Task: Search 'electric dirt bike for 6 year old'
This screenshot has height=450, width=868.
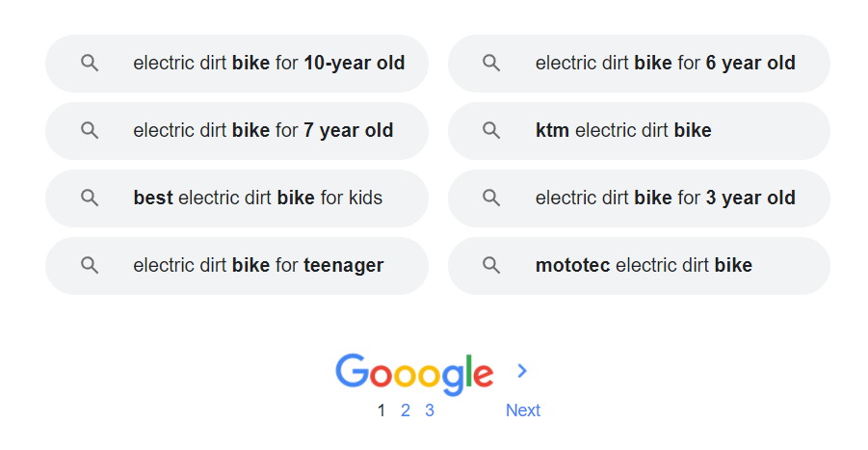Action: coord(665,64)
